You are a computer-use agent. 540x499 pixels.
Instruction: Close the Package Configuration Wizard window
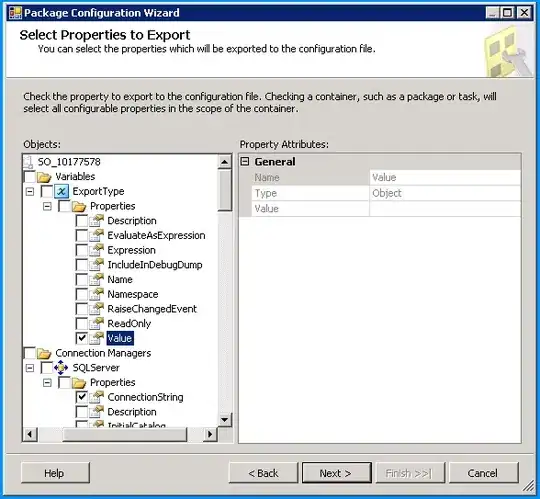pyautogui.click(x=524, y=13)
